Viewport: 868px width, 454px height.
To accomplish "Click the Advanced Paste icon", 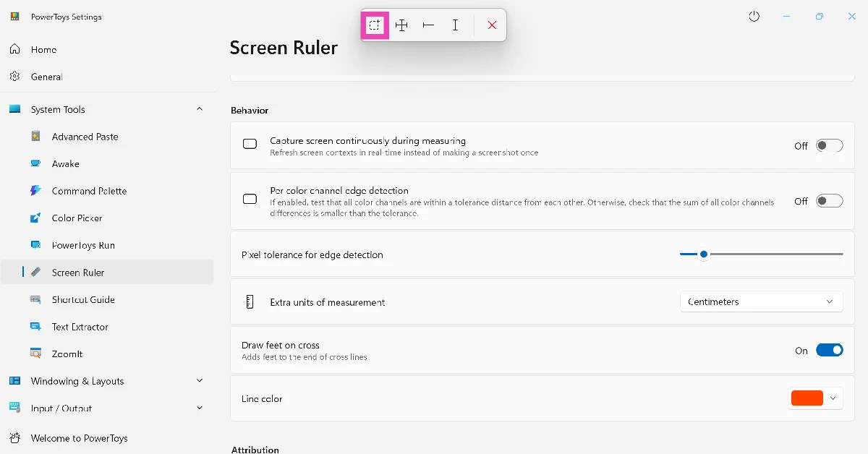I will [36, 136].
